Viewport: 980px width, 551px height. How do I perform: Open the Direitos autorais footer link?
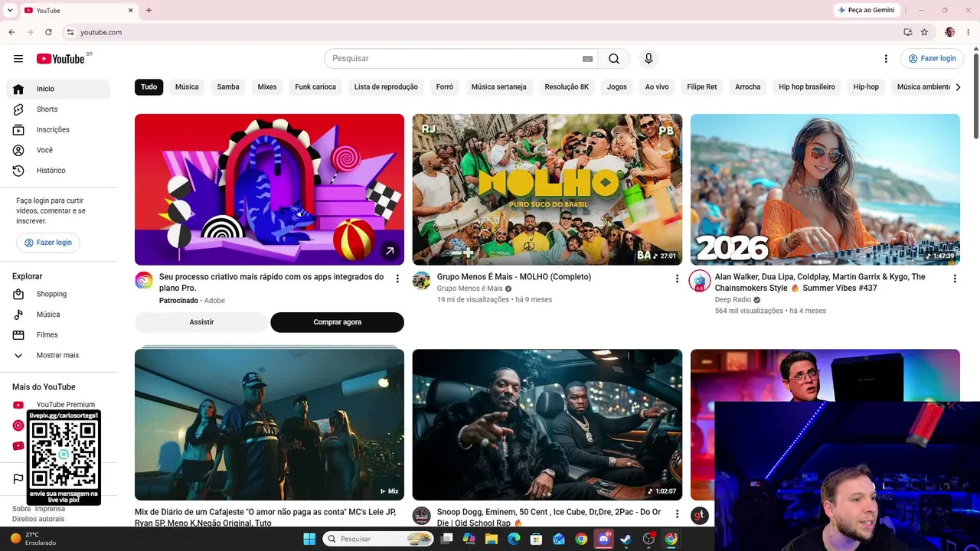[38, 520]
